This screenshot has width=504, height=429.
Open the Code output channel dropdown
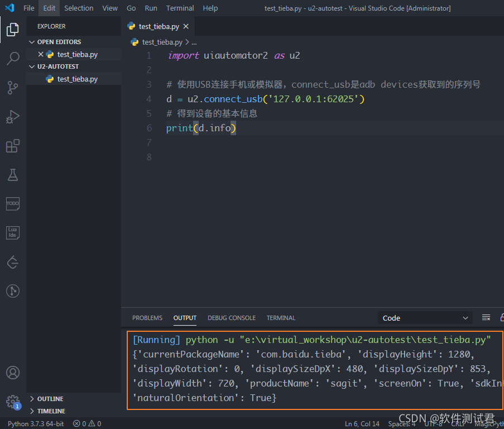425,318
